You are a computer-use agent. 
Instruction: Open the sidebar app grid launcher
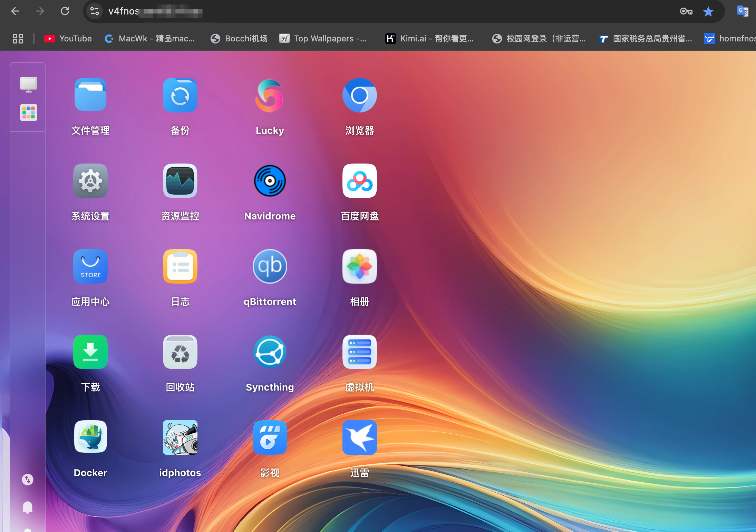pyautogui.click(x=28, y=112)
